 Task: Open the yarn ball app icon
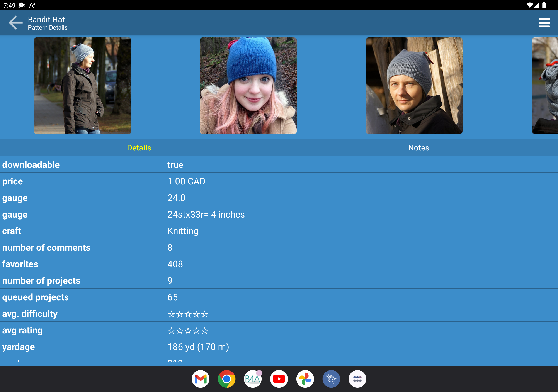331,379
